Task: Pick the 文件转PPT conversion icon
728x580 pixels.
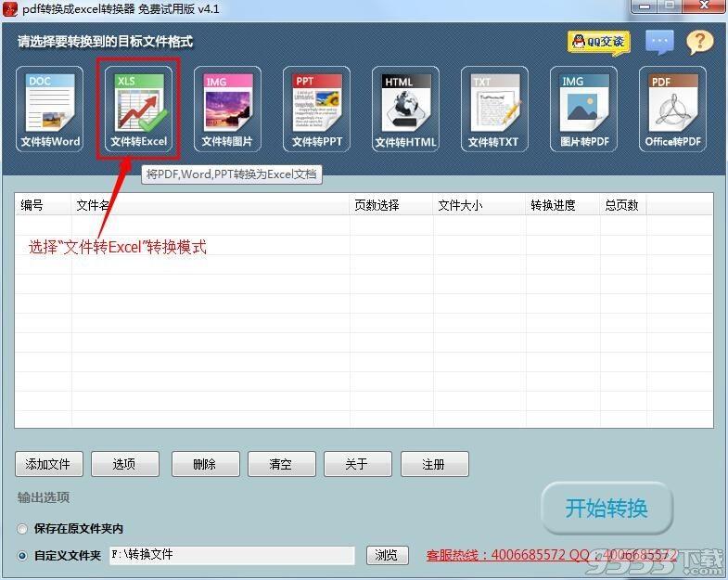Action: pyautogui.click(x=316, y=110)
